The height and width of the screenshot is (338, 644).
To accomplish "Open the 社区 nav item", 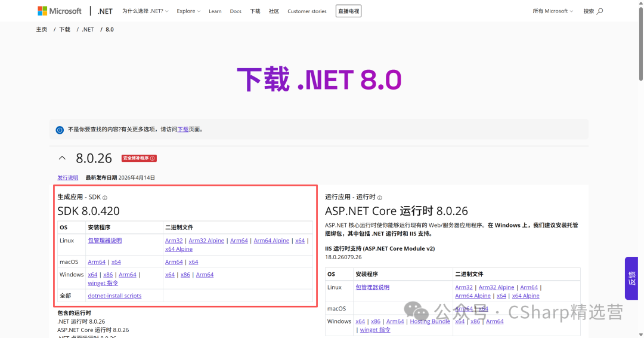I will click(x=274, y=11).
